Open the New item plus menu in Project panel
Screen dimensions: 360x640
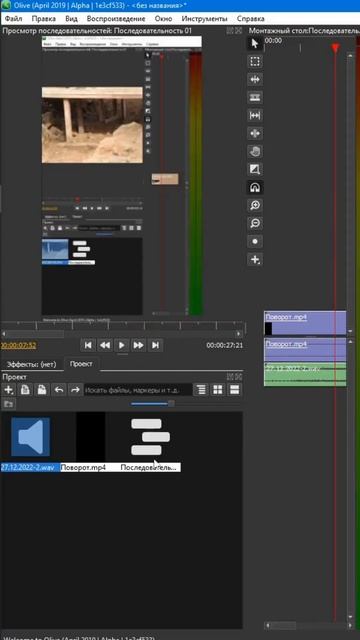pos(8,390)
